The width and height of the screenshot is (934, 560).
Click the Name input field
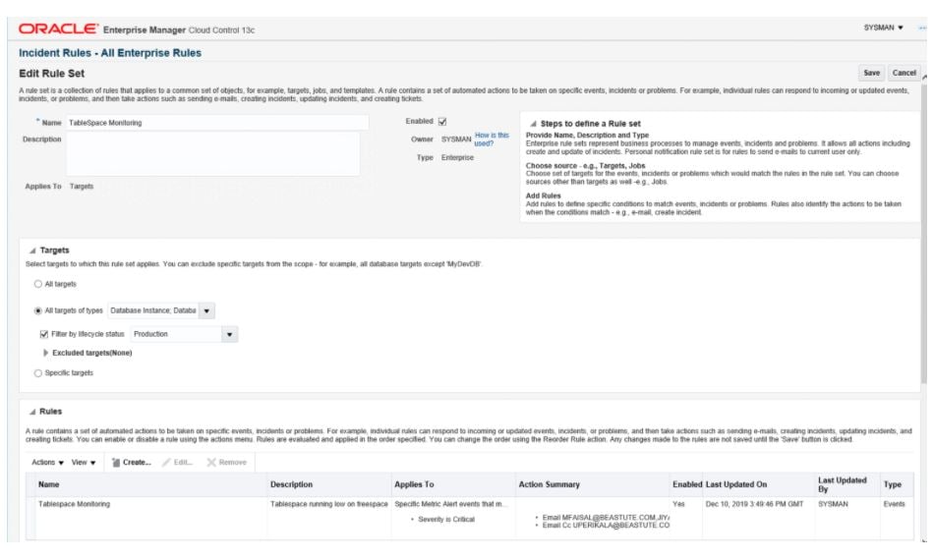pos(217,123)
